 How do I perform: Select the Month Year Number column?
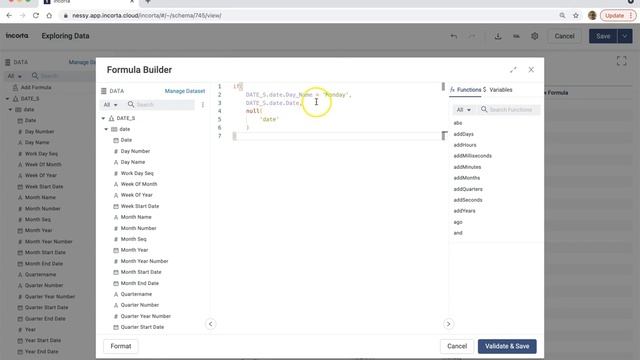[x=144, y=261]
